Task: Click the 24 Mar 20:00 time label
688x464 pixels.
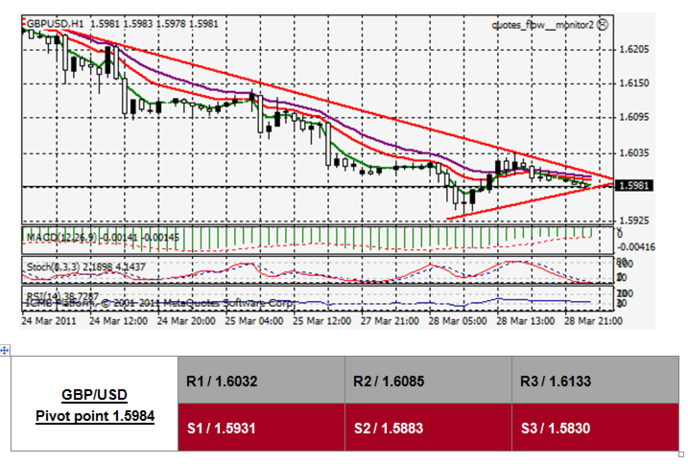Action: 186,321
